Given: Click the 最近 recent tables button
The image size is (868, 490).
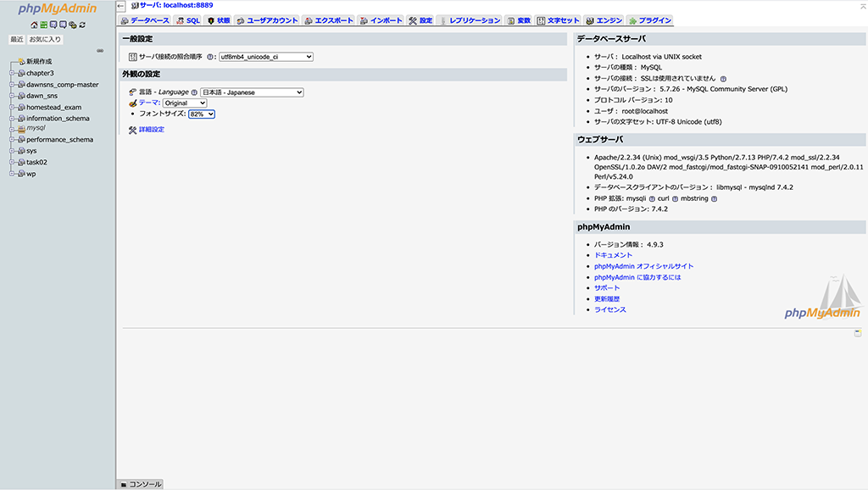Looking at the screenshot, I should pos(17,39).
